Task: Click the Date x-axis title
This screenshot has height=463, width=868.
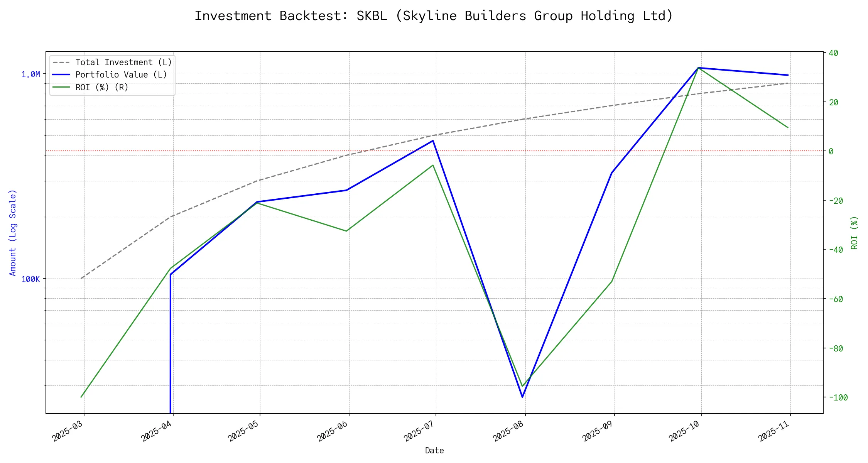Action: [x=434, y=450]
